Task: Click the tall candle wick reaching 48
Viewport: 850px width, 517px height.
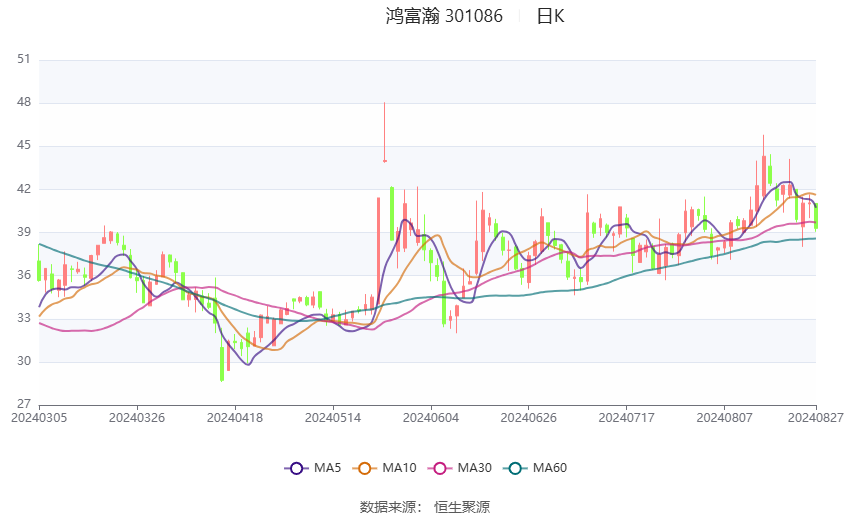Action: (385, 132)
